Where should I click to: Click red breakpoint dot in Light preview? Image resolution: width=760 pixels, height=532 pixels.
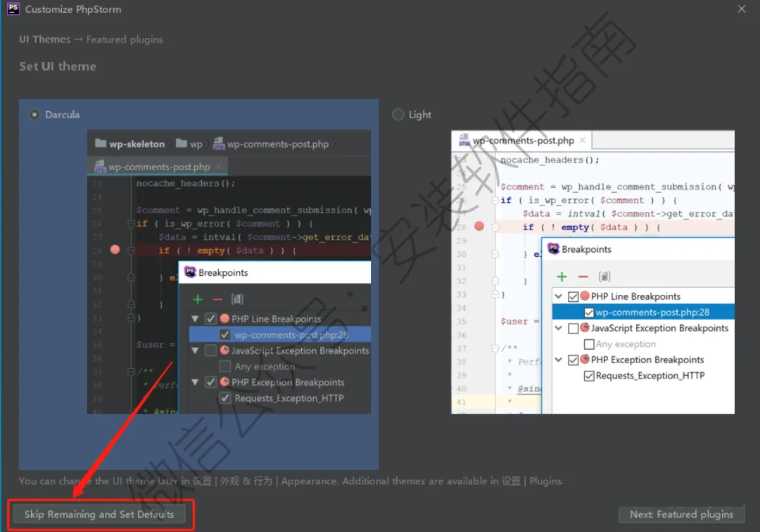[x=479, y=226]
